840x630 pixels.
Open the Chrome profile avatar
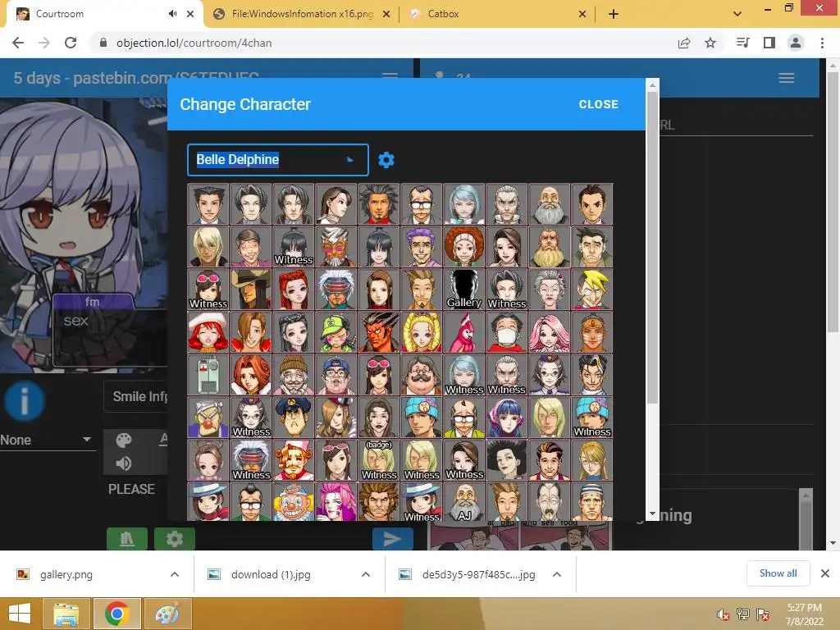[x=796, y=43]
